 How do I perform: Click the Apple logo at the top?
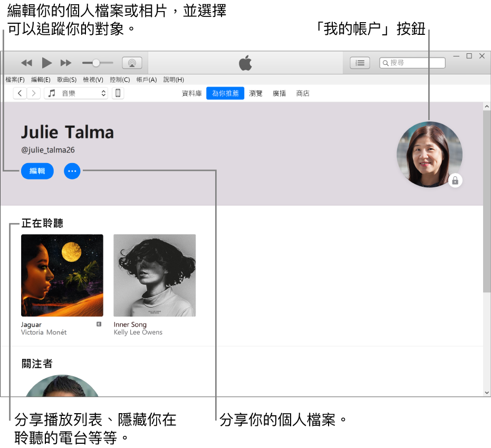(x=245, y=62)
